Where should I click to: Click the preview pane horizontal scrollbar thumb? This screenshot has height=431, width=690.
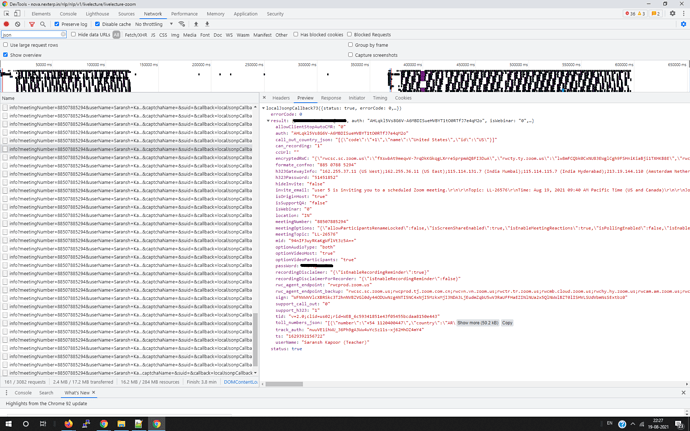(284, 384)
